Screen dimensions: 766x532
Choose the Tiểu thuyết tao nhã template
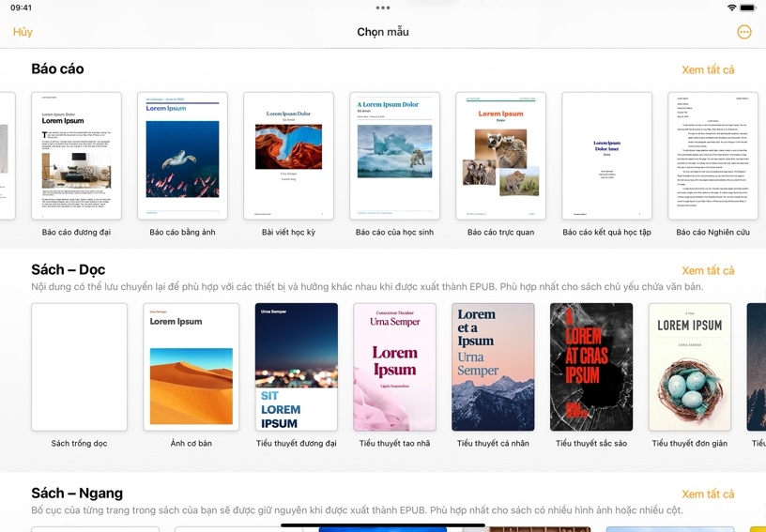[394, 367]
